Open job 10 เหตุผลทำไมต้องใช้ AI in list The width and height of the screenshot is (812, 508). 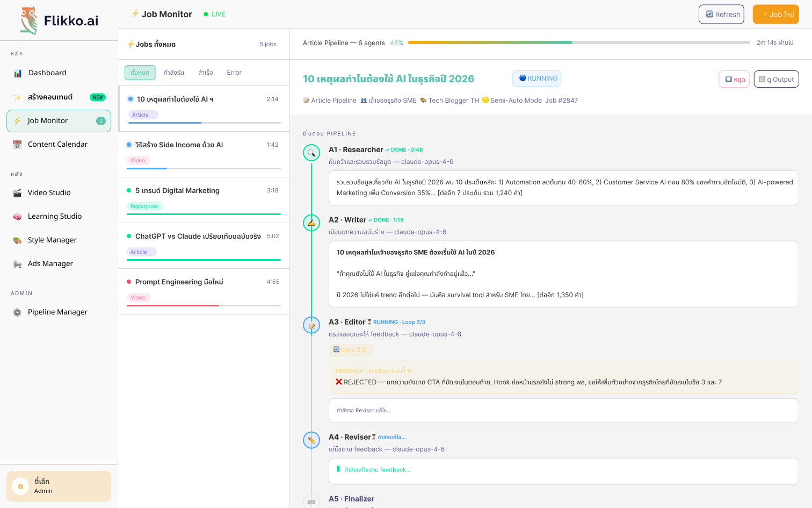pyautogui.click(x=204, y=109)
